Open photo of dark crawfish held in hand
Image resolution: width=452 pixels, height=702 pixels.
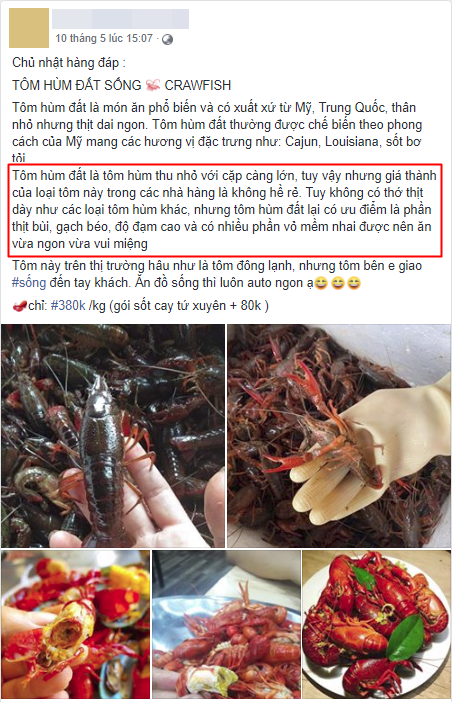(x=113, y=436)
